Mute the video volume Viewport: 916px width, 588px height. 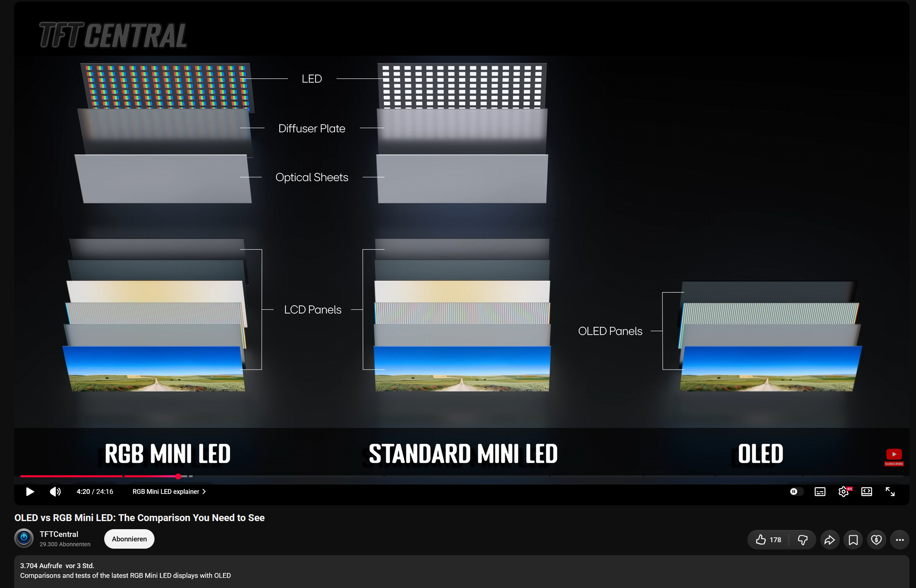click(55, 491)
